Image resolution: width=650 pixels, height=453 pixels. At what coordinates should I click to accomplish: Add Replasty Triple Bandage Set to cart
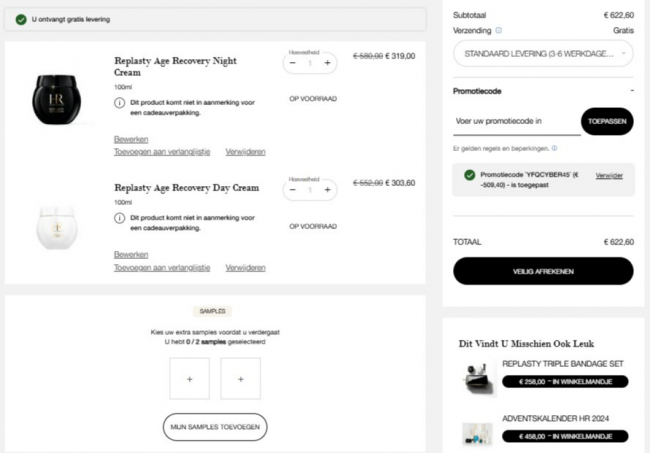point(565,382)
